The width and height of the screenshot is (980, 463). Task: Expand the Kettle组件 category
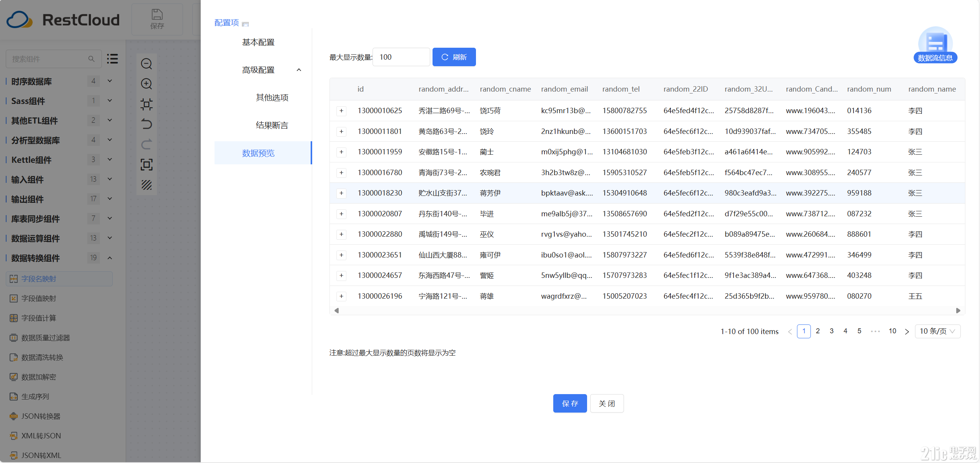(110, 159)
